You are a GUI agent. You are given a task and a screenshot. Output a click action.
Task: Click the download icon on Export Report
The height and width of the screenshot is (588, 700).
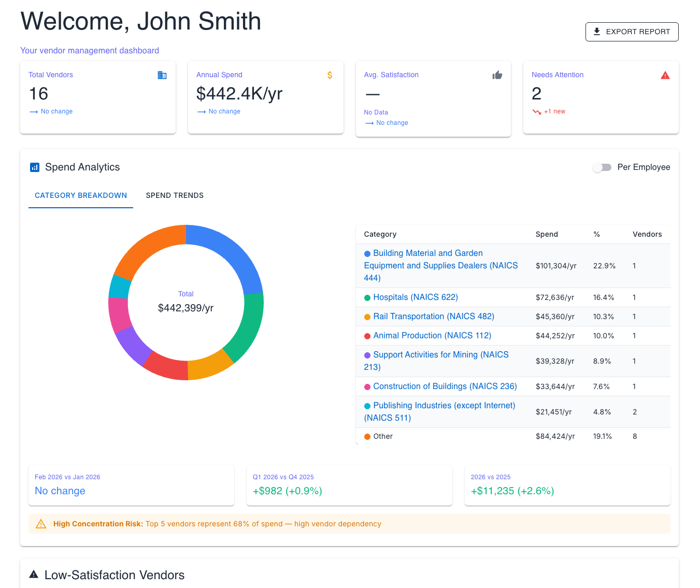pyautogui.click(x=596, y=32)
